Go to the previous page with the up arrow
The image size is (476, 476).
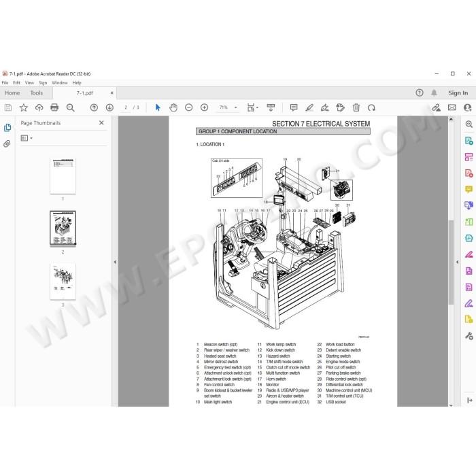94,107
